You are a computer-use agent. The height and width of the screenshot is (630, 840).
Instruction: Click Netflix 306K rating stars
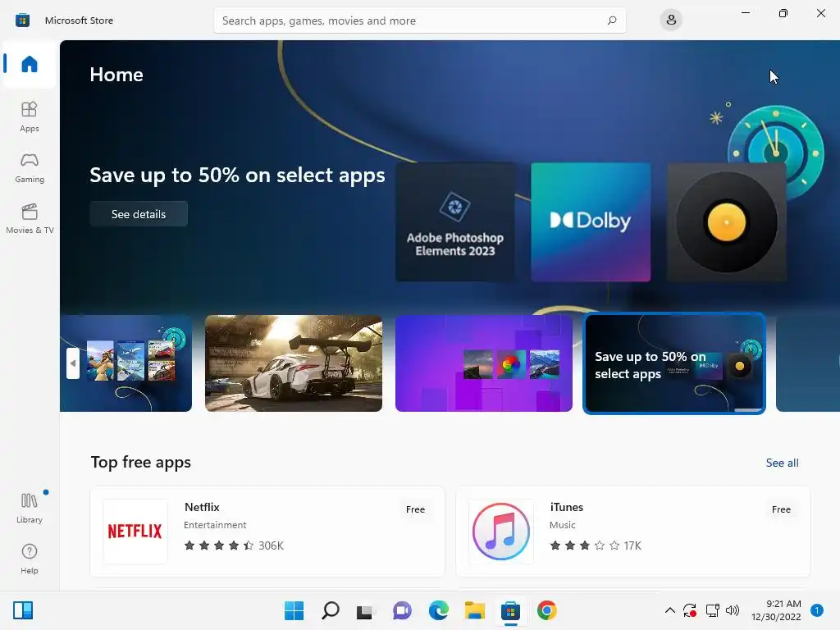234,546
